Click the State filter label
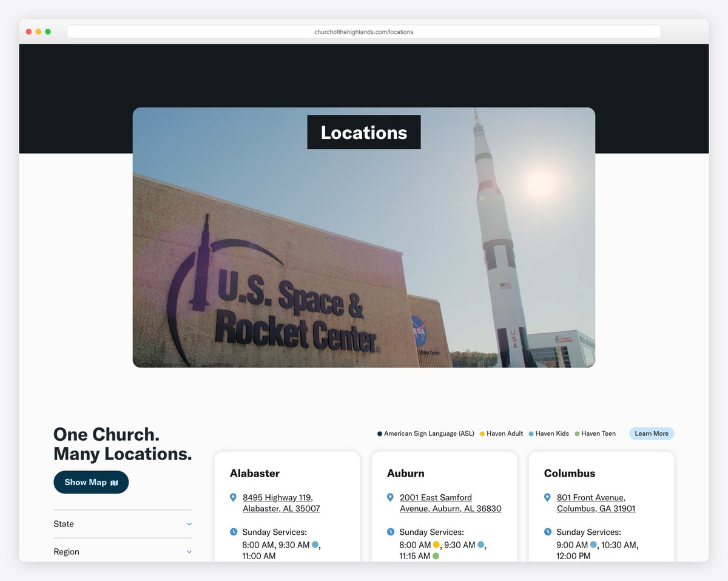 click(64, 524)
